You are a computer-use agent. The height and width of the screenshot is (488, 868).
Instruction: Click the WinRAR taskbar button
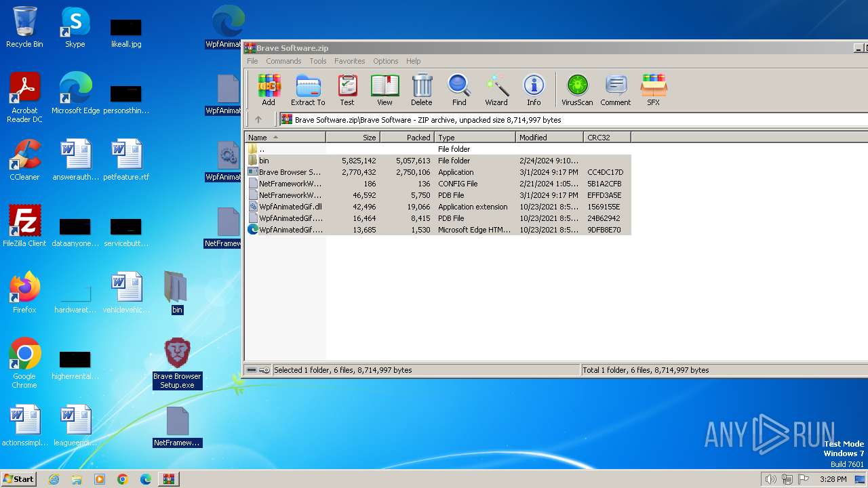click(x=168, y=479)
